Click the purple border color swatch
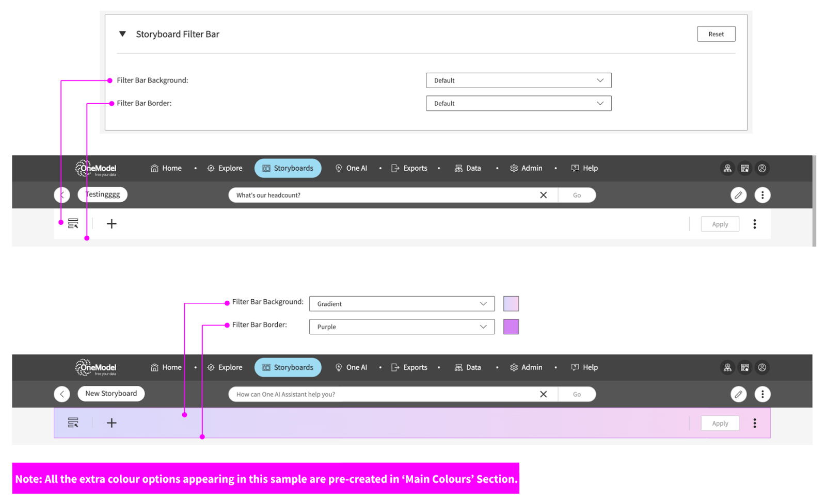Image resolution: width=826 pixels, height=504 pixels. [x=511, y=327]
